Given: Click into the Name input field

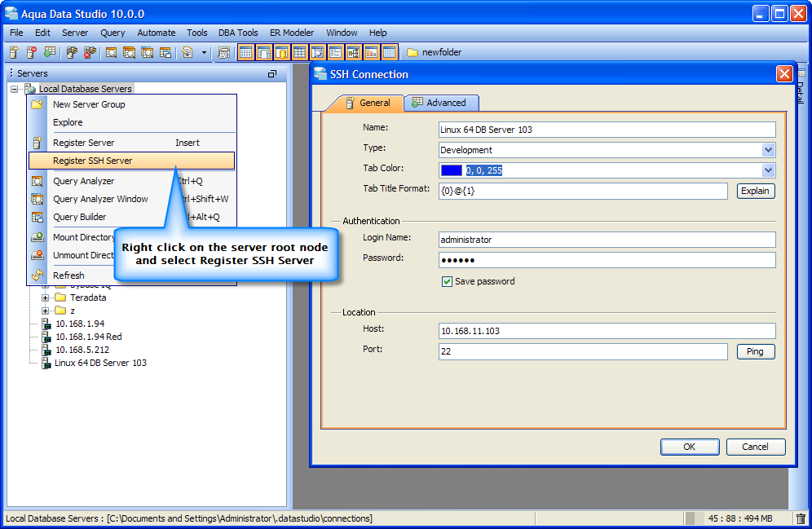Looking at the screenshot, I should point(607,130).
